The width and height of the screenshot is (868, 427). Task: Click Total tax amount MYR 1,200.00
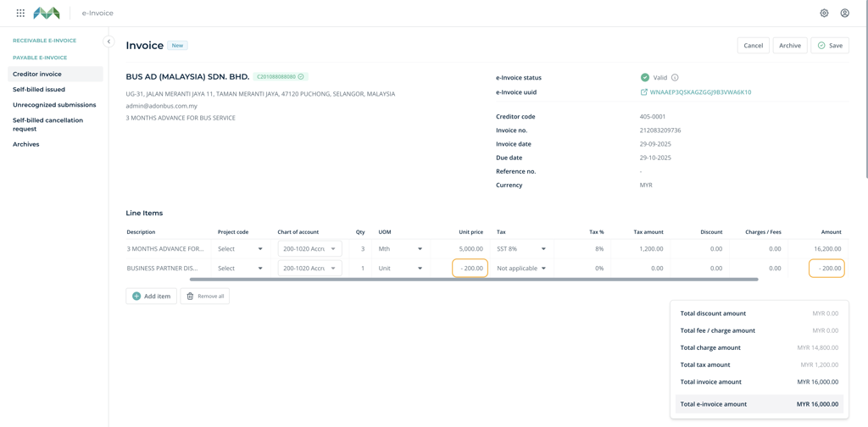pos(759,365)
